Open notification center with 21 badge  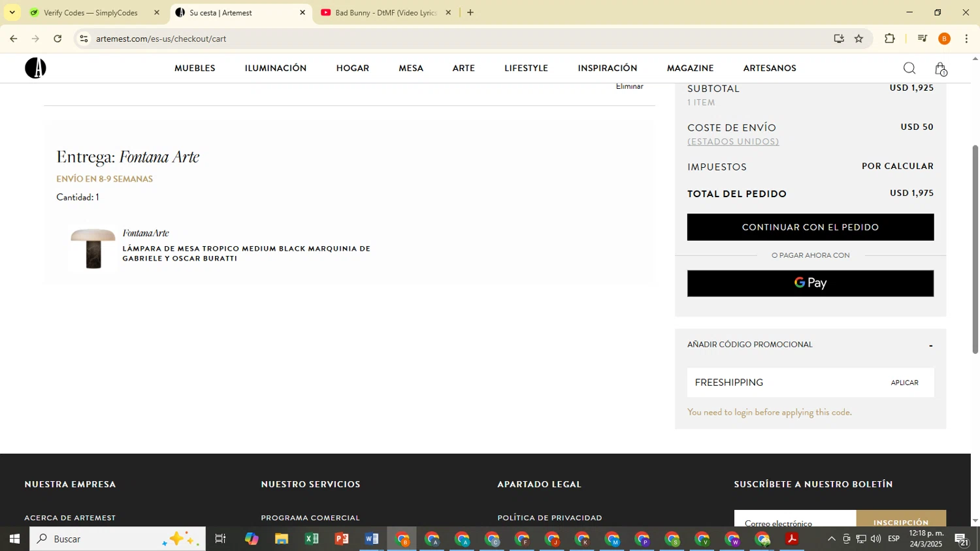click(962, 539)
